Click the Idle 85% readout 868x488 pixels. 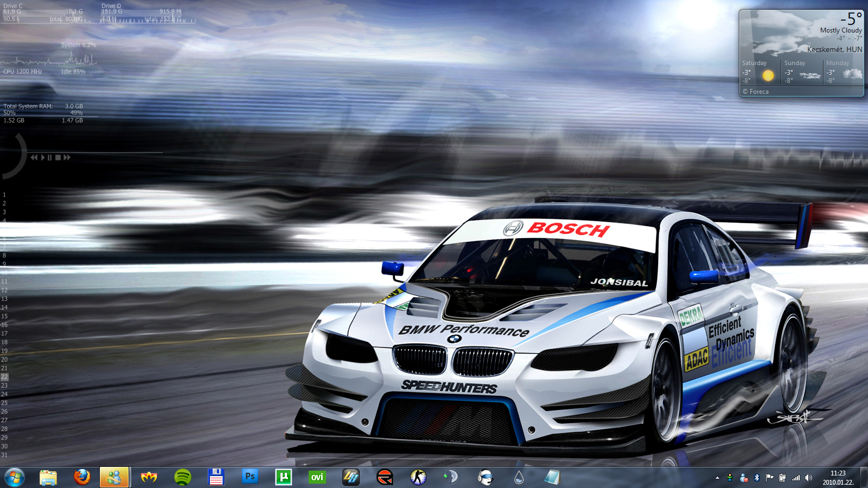(73, 72)
